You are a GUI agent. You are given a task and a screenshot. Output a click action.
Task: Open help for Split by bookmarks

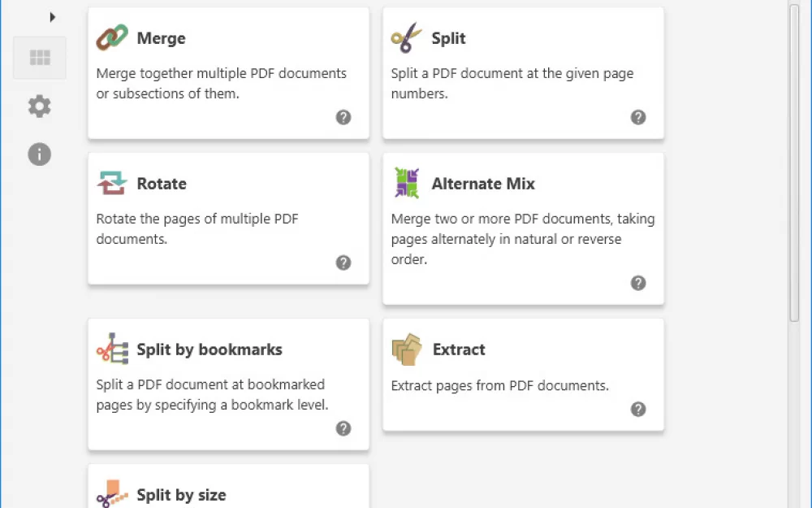coord(343,428)
